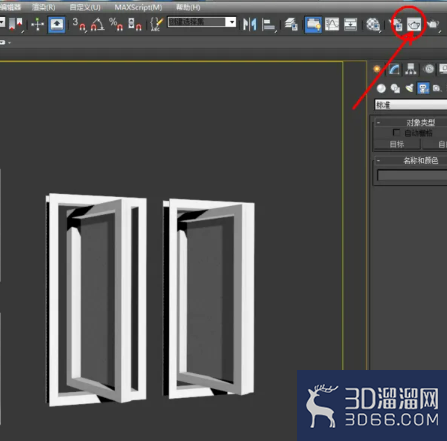Switch to the Hierarchy panel tab
The width and height of the screenshot is (447, 441).
411,69
